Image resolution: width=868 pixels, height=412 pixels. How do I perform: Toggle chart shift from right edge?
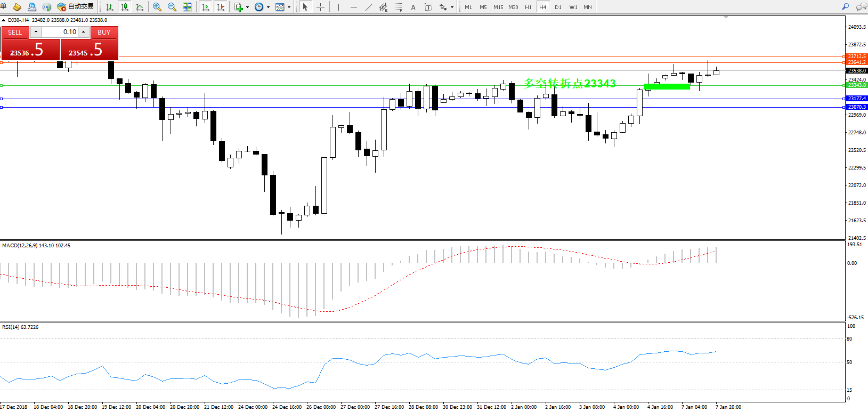point(221,7)
